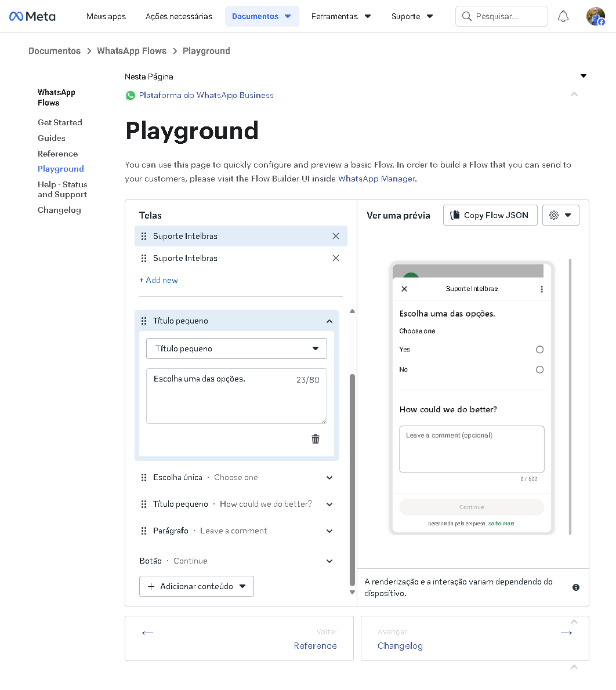Click the components list scrollbar

(352, 481)
